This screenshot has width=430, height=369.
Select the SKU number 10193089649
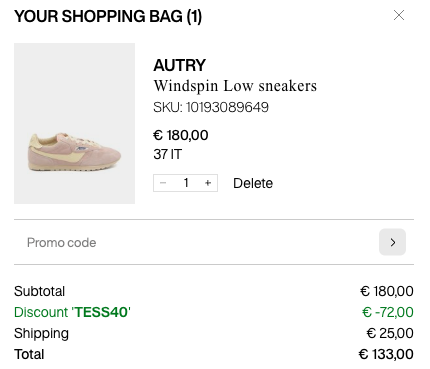[x=227, y=107]
